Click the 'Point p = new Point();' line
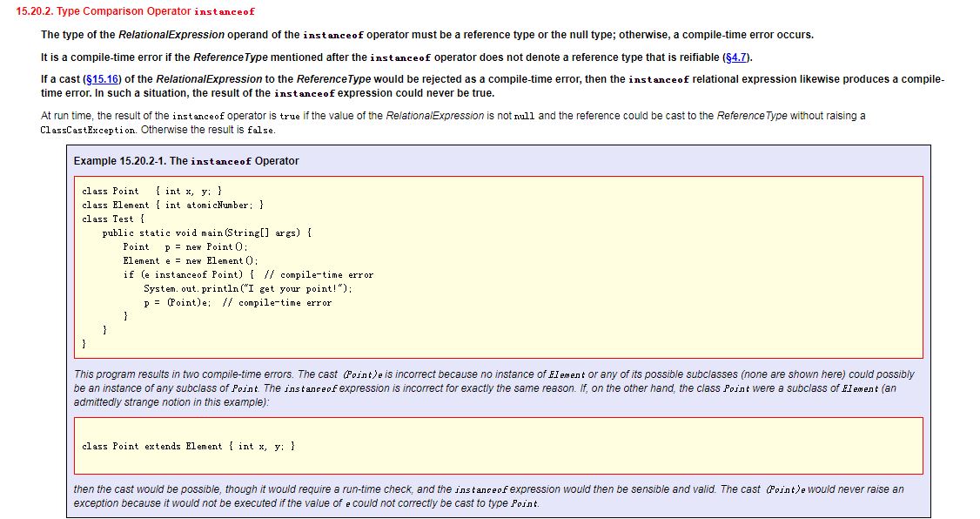The height and width of the screenshot is (519, 980). pyautogui.click(x=185, y=247)
